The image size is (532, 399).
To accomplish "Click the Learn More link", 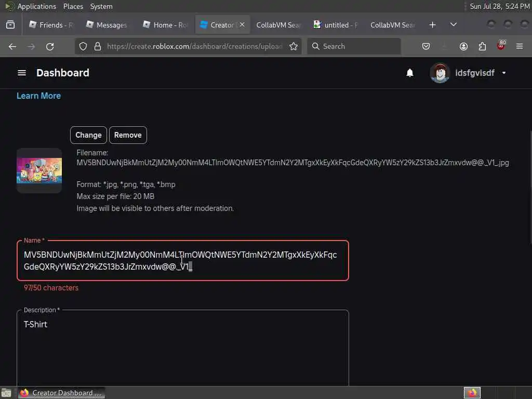I will pos(38,96).
